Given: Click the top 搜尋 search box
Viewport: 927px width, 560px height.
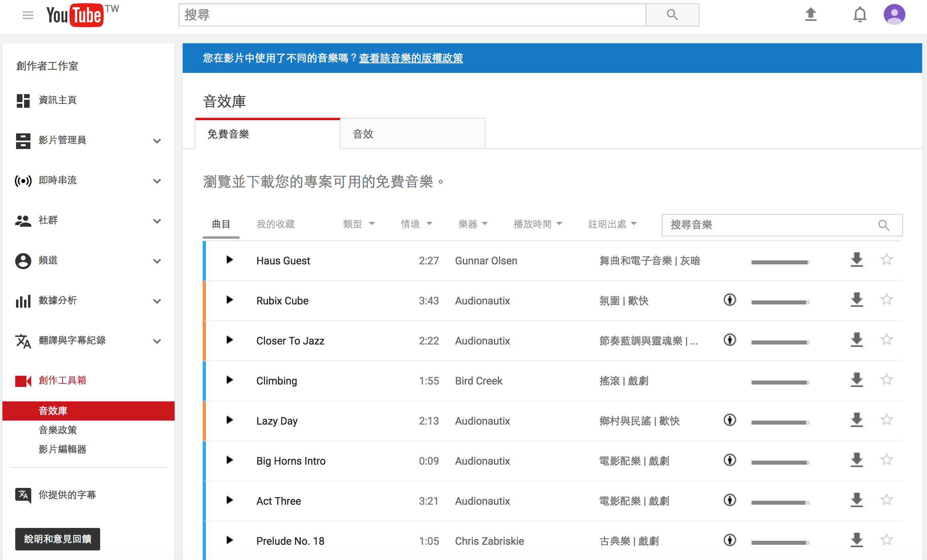Looking at the screenshot, I should tap(413, 15).
